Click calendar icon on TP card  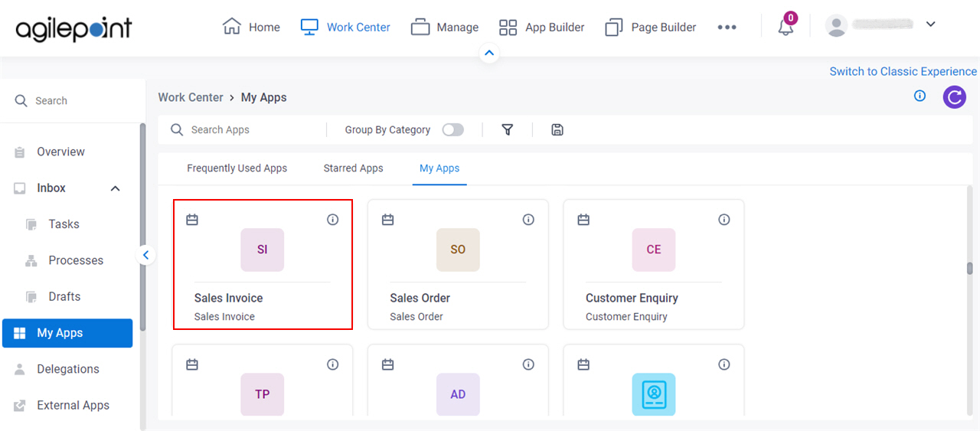coord(192,364)
